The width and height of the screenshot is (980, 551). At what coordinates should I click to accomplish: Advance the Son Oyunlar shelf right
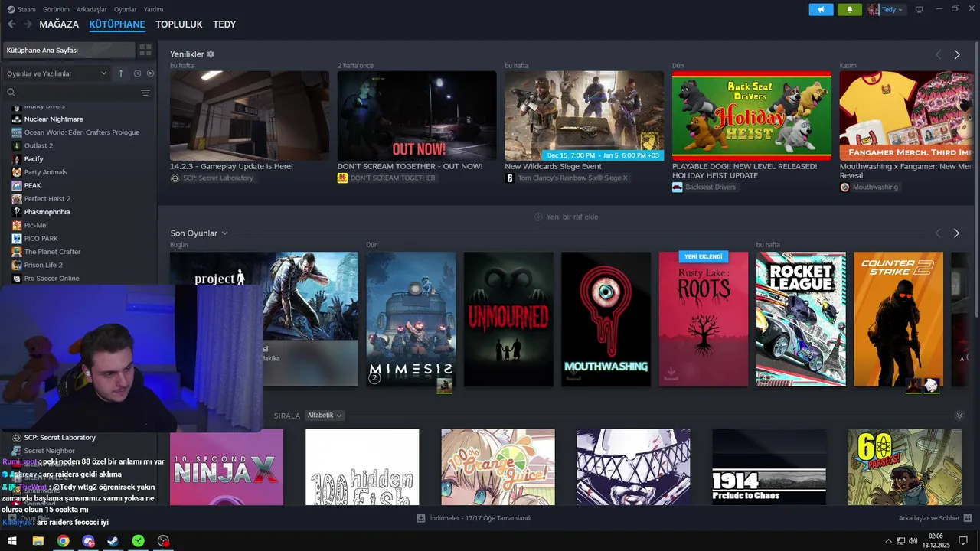956,233
